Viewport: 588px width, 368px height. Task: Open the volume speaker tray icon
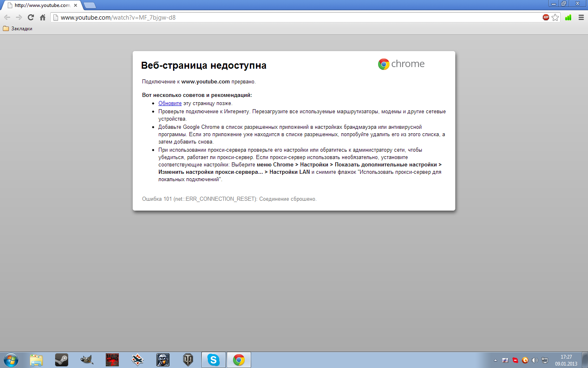[x=535, y=360]
